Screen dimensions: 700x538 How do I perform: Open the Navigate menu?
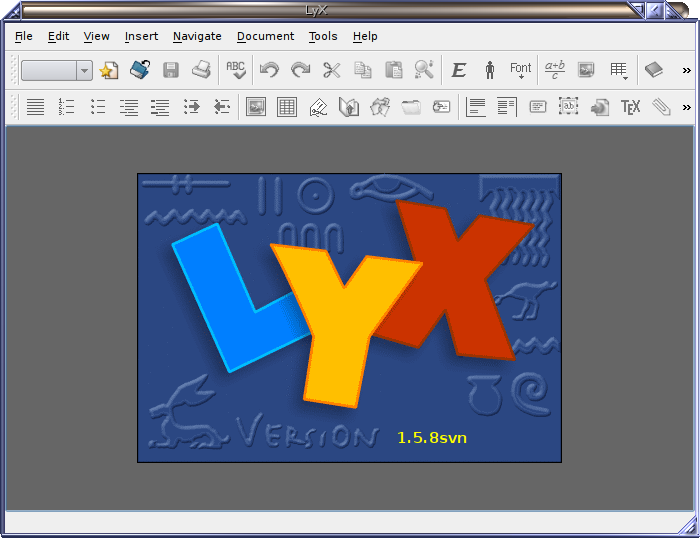[x=197, y=36]
